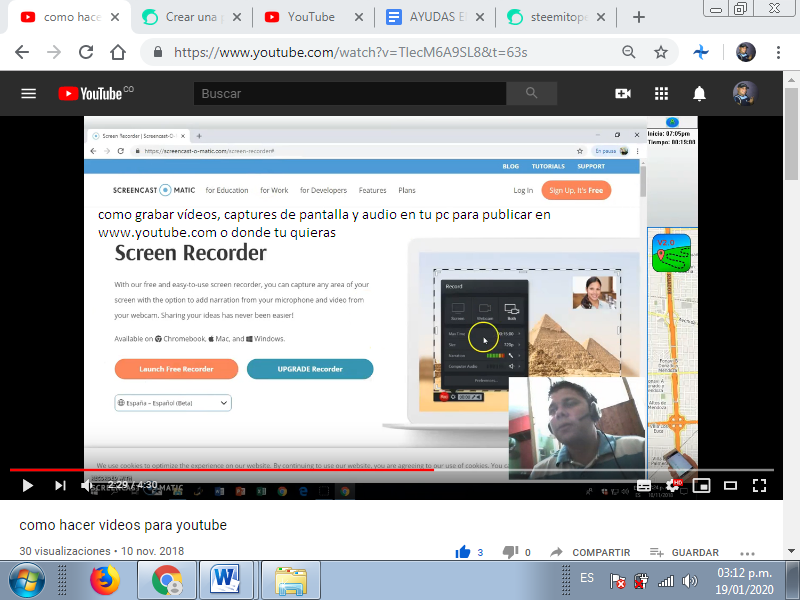Play the YouTube video

28,485
